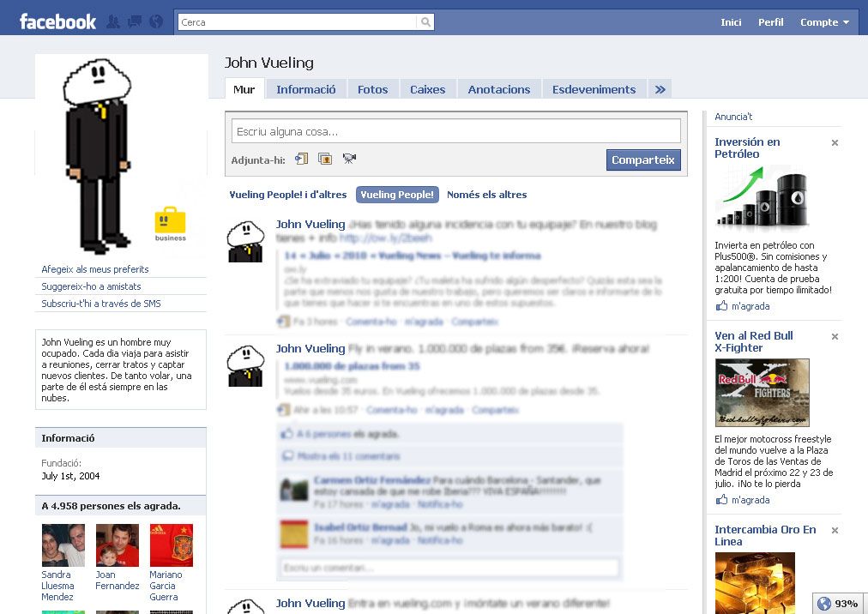
Task: Click the oil barrels ad image
Action: (763, 198)
